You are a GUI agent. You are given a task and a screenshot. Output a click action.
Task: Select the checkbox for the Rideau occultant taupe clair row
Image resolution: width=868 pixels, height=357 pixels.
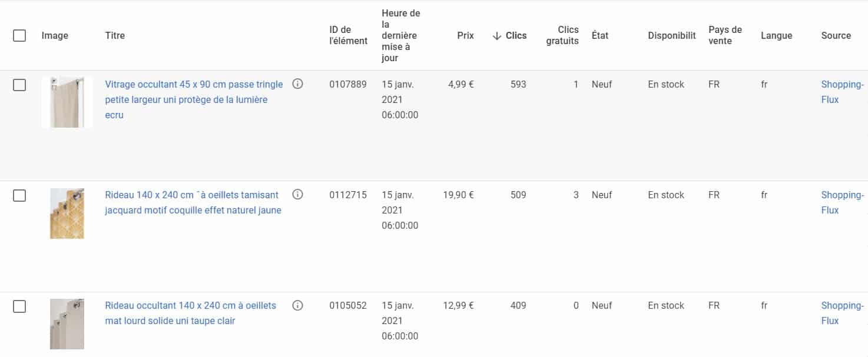pos(19,305)
